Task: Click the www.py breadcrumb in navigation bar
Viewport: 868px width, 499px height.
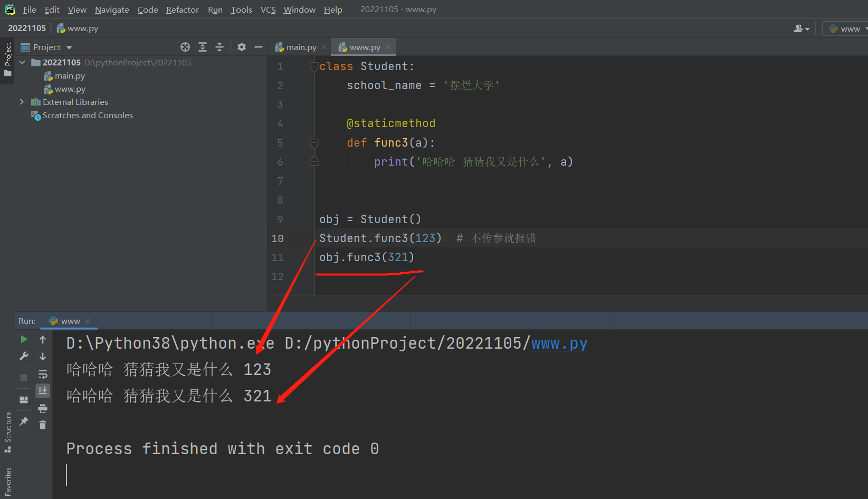Action: point(78,28)
